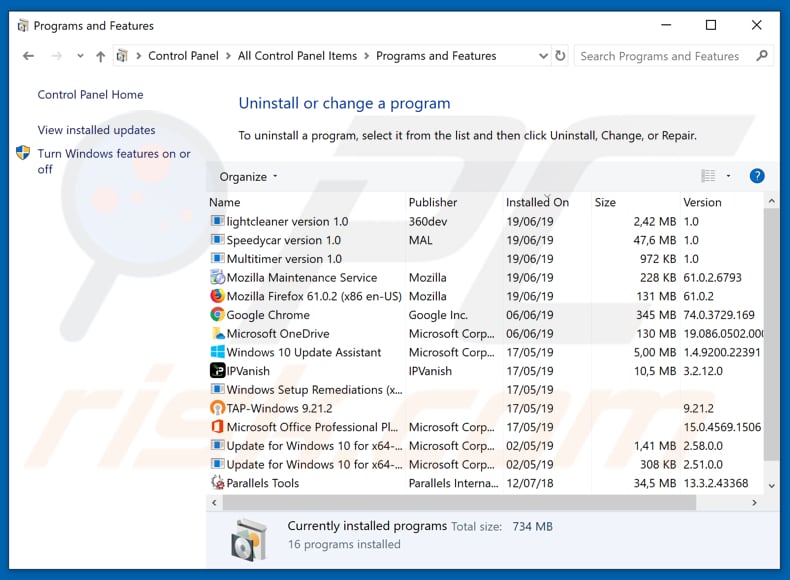
Task: Sort by the Version column header
Action: click(722, 202)
